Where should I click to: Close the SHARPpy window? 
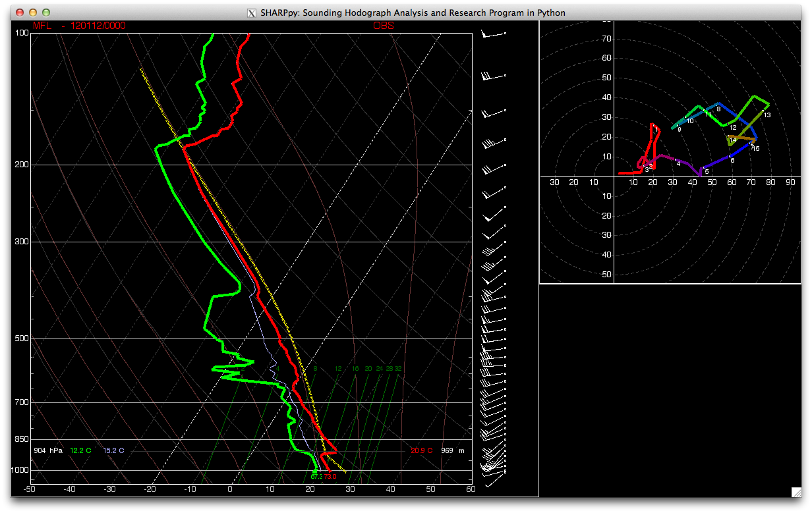19,13
